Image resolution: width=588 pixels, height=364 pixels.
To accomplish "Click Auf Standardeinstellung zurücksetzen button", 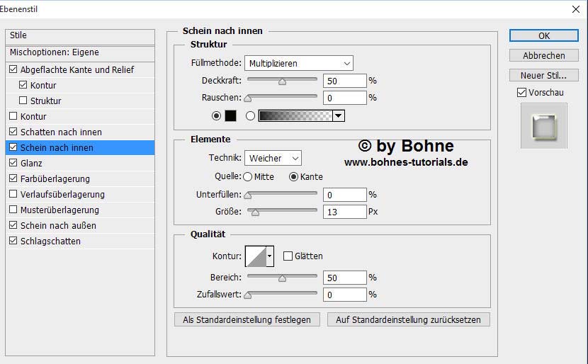I will [408, 320].
